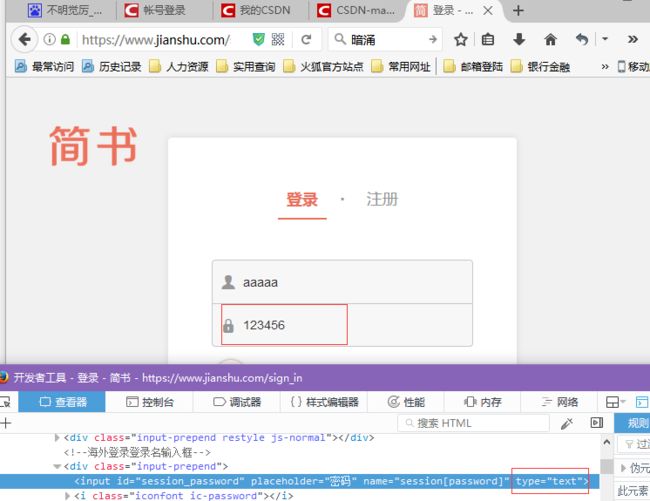Close the 登录 tab
Screen dimensions: 650x501
click(488, 10)
